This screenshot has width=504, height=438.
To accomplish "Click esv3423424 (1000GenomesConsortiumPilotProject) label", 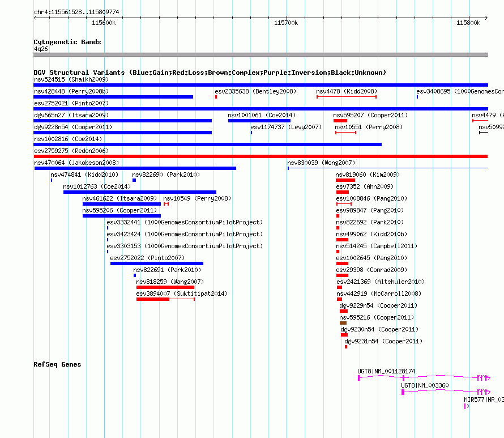I will [x=185, y=234].
